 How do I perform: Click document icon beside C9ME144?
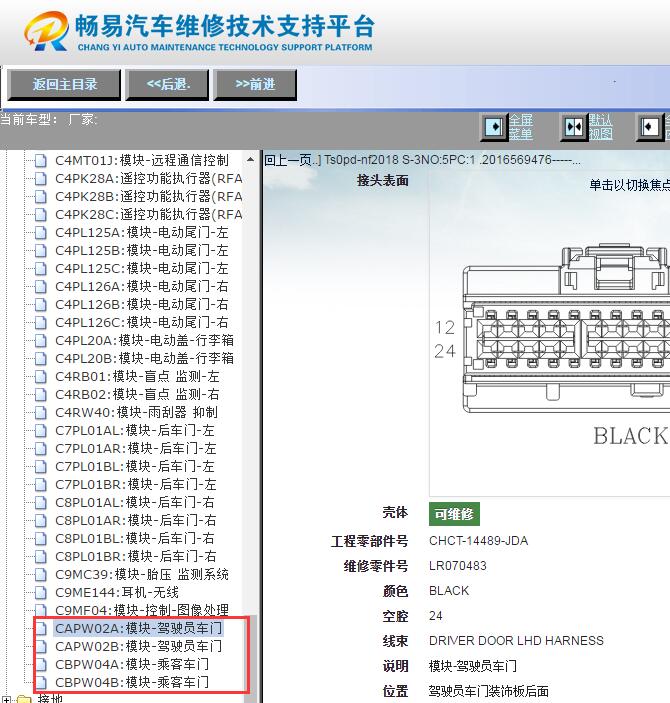40,592
